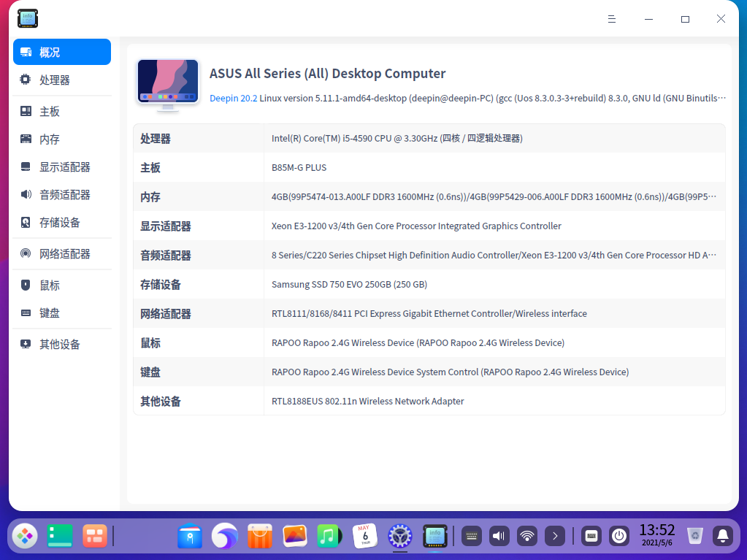Click the onscreen keyboard dock icon
Screen dimensions: 747x560
tap(591, 536)
